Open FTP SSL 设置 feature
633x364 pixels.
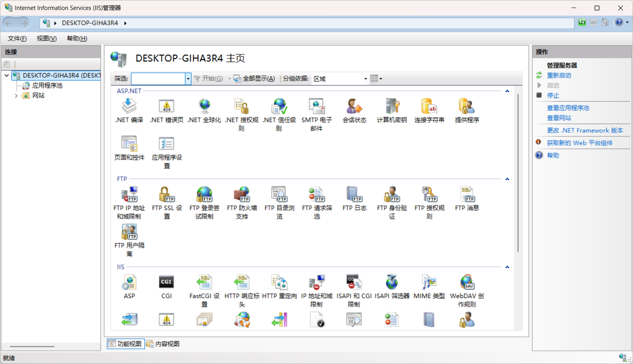coord(167,203)
